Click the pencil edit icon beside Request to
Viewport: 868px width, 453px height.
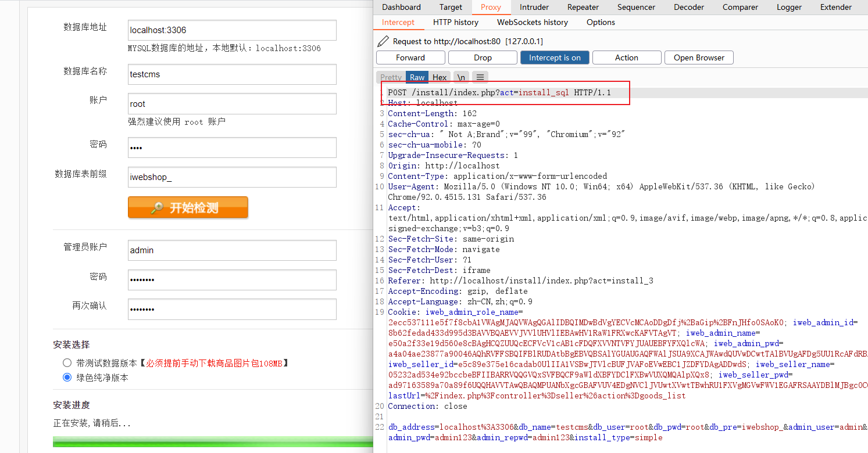pos(383,41)
